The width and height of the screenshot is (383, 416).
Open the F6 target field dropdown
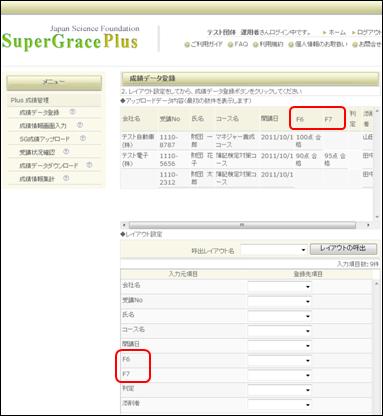point(279,361)
